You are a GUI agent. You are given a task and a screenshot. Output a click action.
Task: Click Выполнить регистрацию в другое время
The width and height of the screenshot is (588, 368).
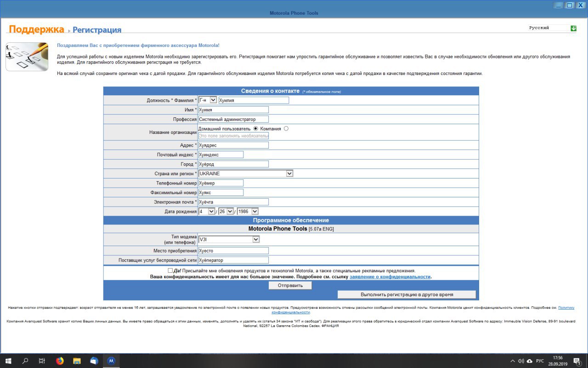pyautogui.click(x=407, y=294)
